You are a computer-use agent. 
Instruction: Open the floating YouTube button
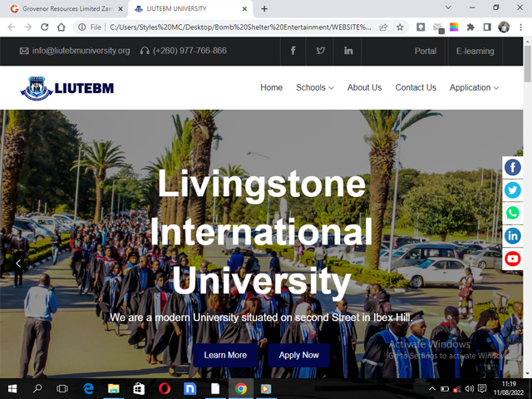pos(512,259)
